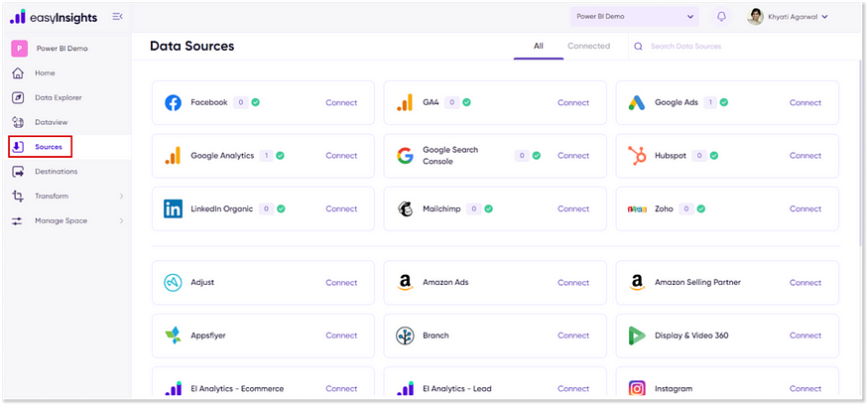Select the Dataview sidebar icon
This screenshot has height=405, width=868.
18,122
